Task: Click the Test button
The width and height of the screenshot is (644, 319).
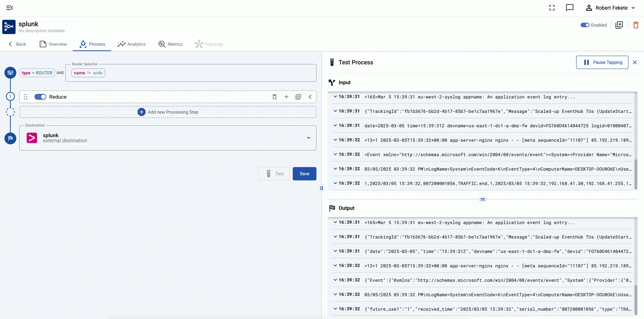Action: [x=274, y=174]
